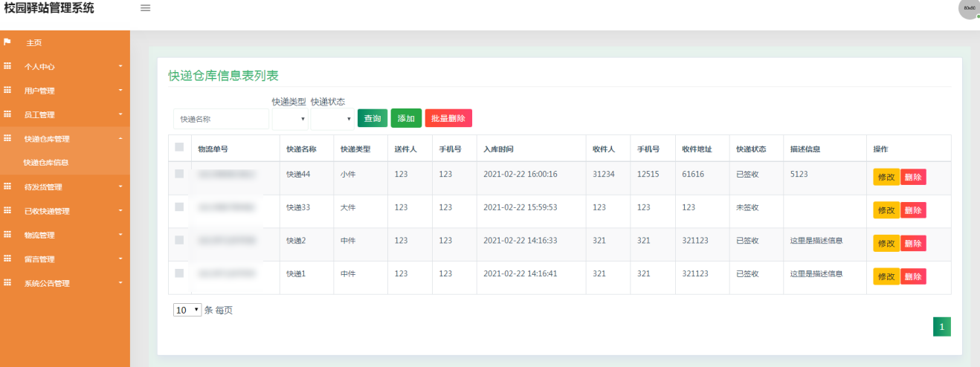Click grid icon beside 员工管理
The image size is (980, 367).
pos(7,114)
